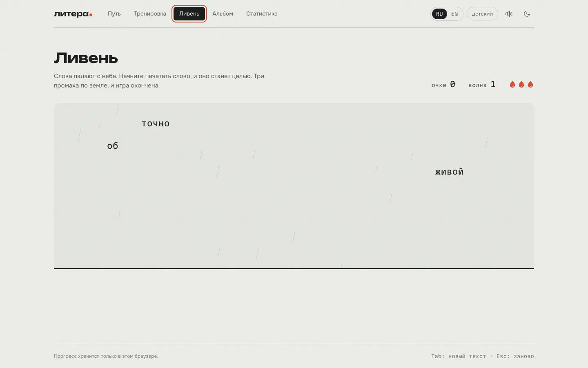The height and width of the screenshot is (368, 588).
Task: Select RU language option
Action: pos(439,14)
